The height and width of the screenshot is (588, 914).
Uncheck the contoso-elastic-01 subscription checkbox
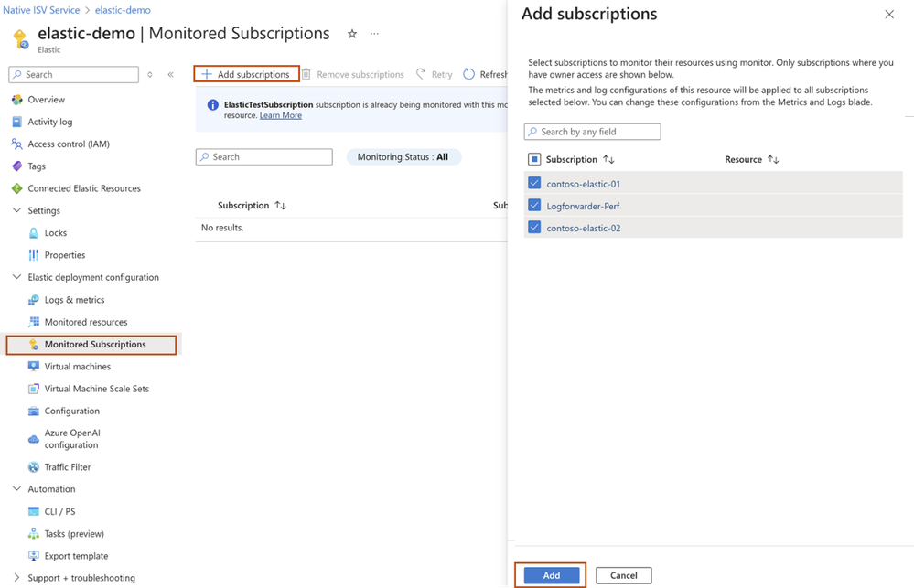coord(534,183)
